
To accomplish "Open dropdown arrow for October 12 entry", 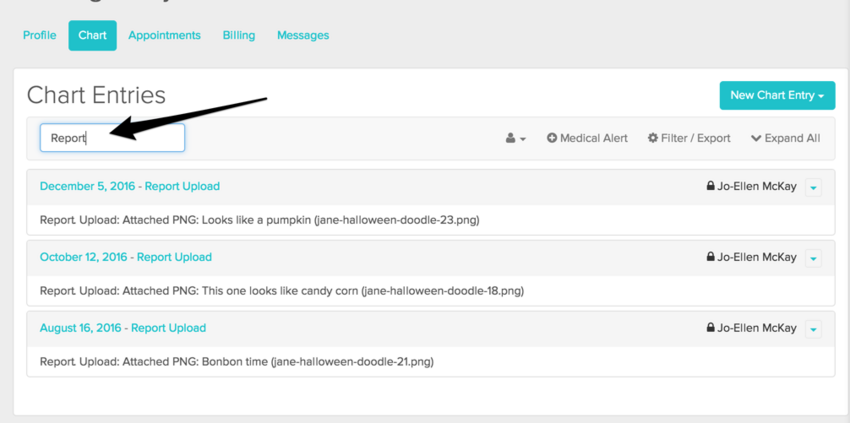I will click(813, 258).
